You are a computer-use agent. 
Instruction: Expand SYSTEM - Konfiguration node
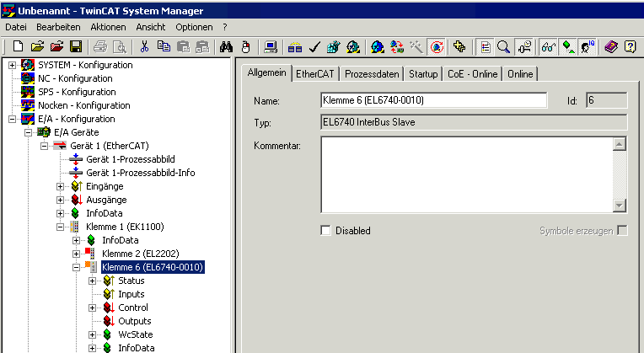[x=12, y=65]
